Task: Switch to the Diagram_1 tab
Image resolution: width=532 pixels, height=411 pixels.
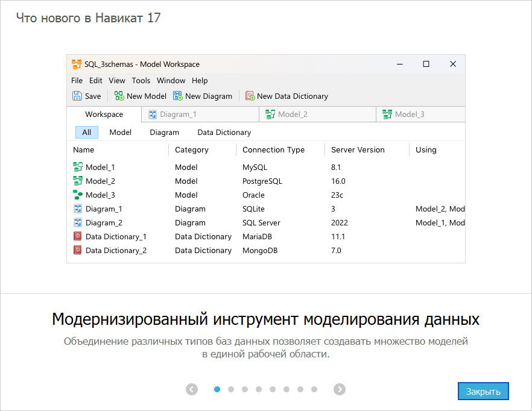Action: pyautogui.click(x=177, y=114)
